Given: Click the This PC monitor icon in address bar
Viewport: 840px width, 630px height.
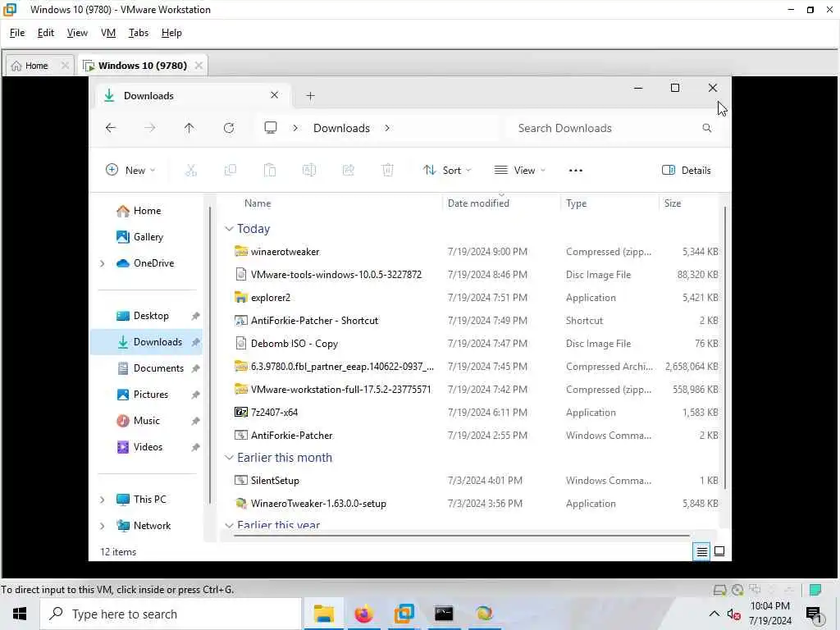Looking at the screenshot, I should (x=271, y=128).
